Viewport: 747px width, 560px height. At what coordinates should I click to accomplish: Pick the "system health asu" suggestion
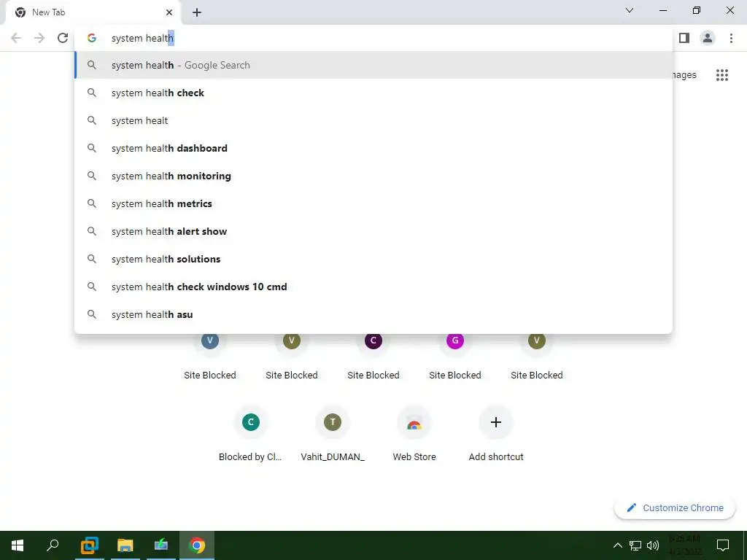click(373, 314)
